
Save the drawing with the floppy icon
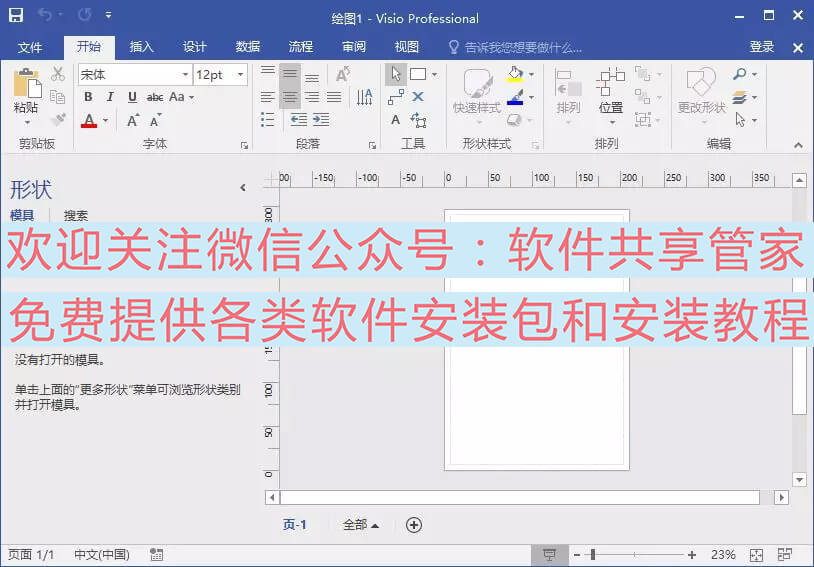(16, 15)
